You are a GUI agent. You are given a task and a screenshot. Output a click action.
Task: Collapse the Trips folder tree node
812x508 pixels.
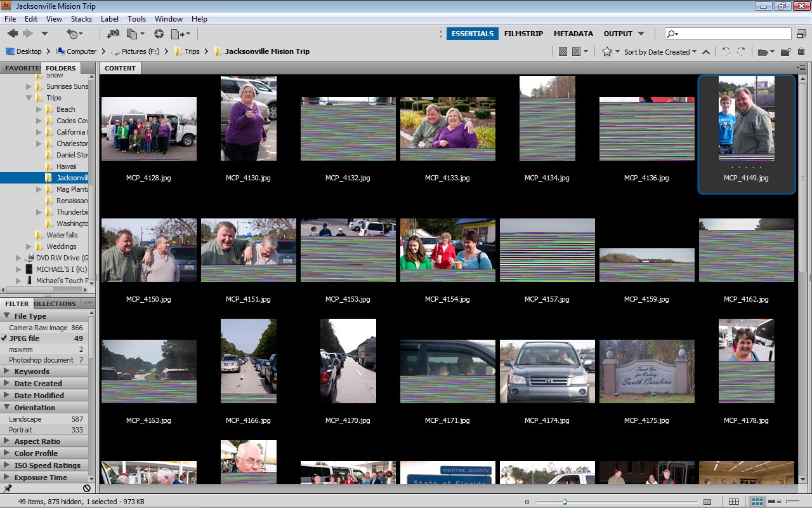coord(29,98)
